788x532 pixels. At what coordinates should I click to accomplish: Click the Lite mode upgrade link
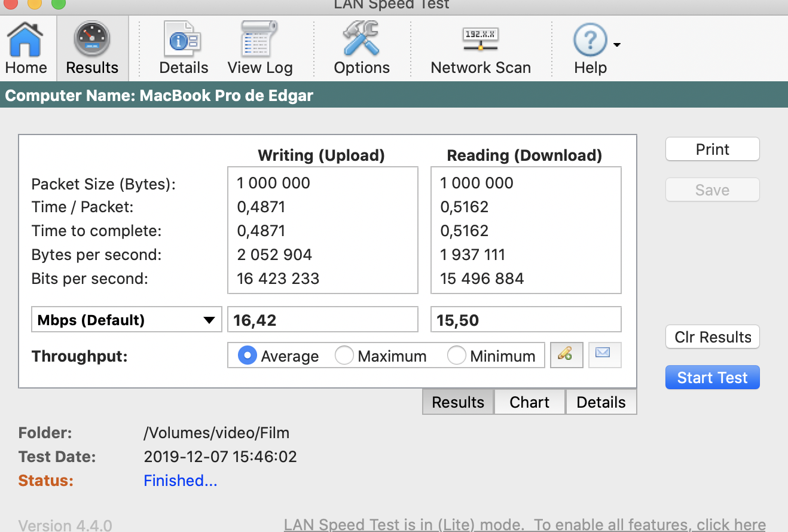[525, 525]
